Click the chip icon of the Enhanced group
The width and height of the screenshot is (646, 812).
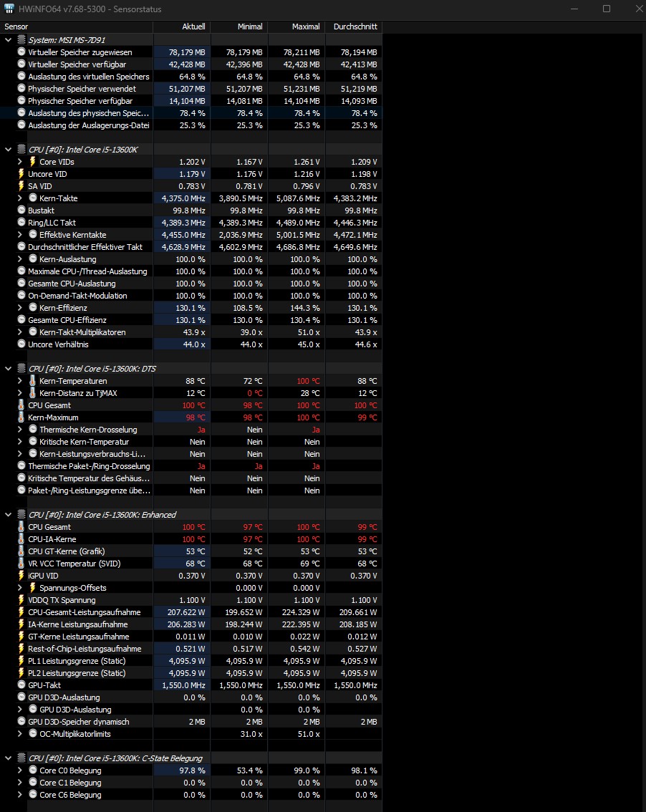[21, 514]
